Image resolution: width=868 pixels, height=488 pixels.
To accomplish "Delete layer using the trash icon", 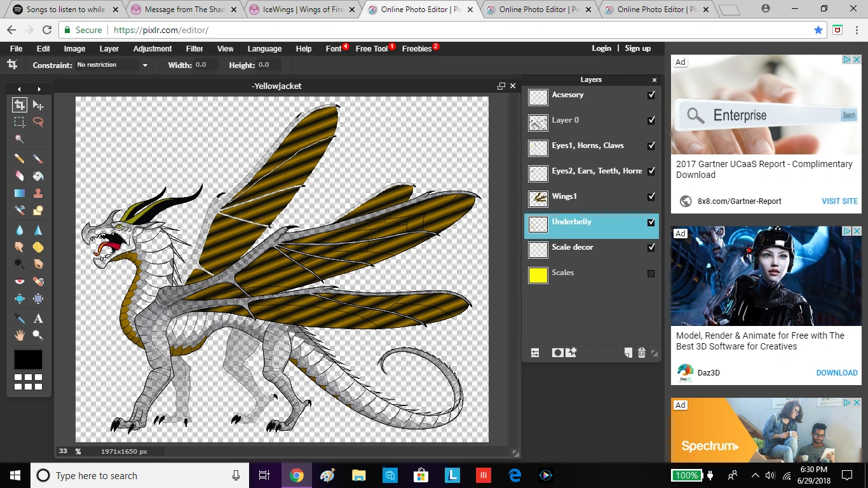I will (x=641, y=353).
